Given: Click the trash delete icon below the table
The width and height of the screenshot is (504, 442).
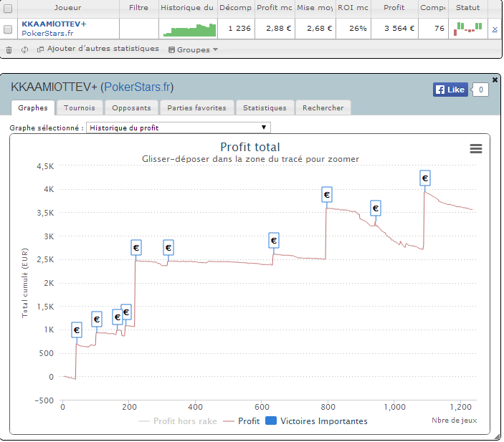Looking at the screenshot, I should (9, 50).
